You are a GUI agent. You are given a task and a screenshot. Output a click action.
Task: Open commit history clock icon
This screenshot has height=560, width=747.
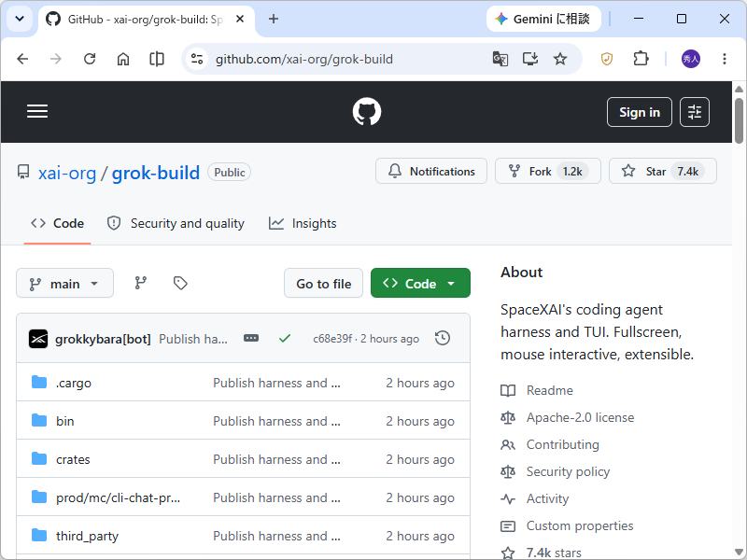tap(443, 338)
